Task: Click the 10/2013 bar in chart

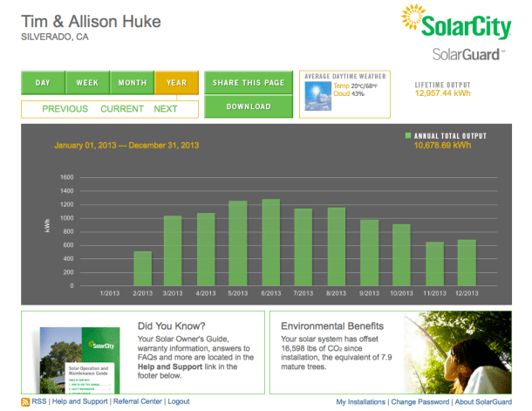Action: click(401, 255)
